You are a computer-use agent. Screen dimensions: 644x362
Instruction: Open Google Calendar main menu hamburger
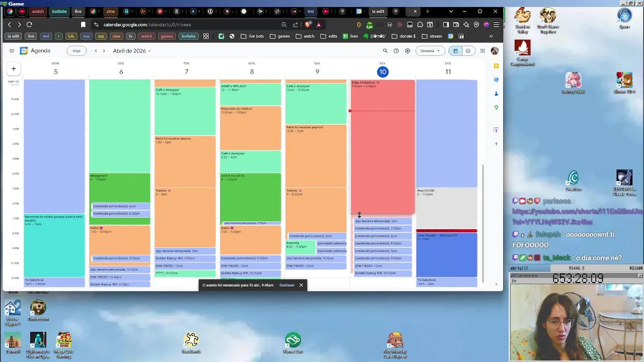[x=12, y=51]
